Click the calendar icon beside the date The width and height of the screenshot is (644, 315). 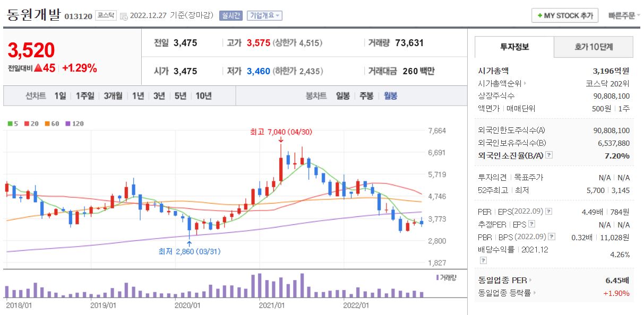(x=124, y=16)
